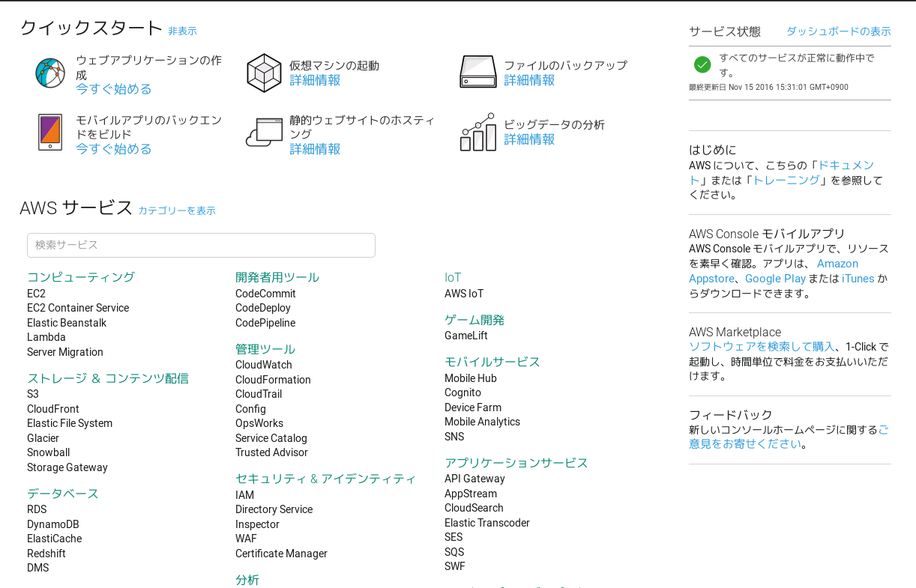Open the EC2 service
Screen dimensions: 916x588
point(36,294)
